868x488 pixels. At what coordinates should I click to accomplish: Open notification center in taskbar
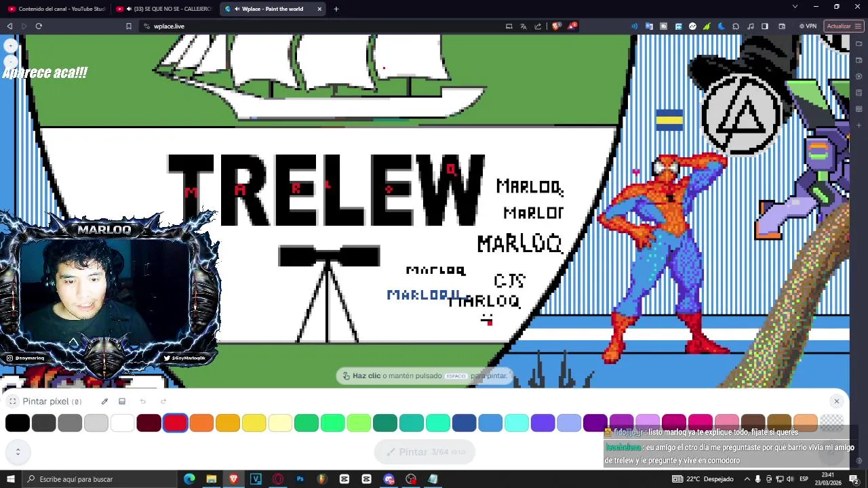tap(854, 479)
